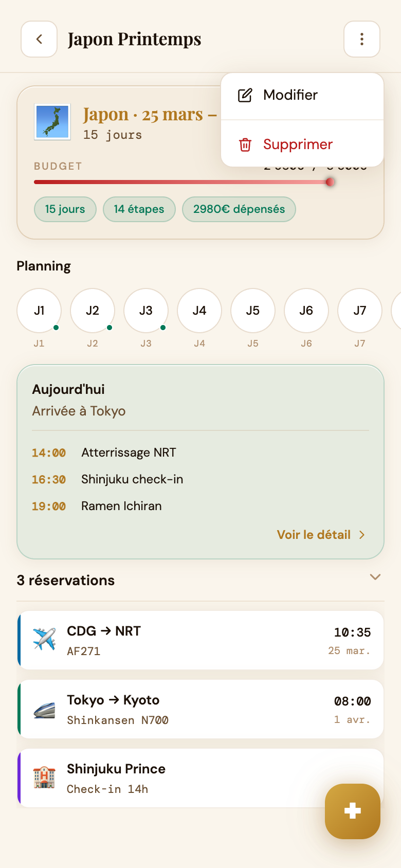
Task: Click the chevron next to Voir le détail
Action: 362,535
